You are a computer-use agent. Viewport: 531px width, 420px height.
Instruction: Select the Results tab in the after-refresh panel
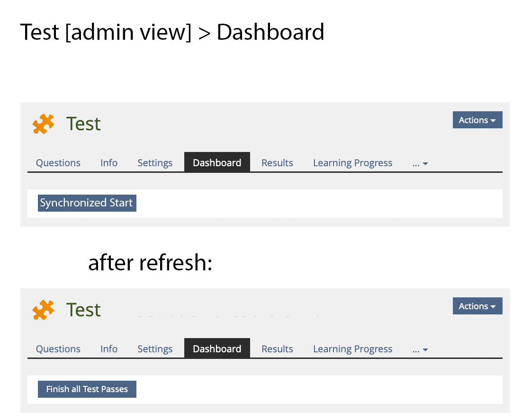click(277, 349)
